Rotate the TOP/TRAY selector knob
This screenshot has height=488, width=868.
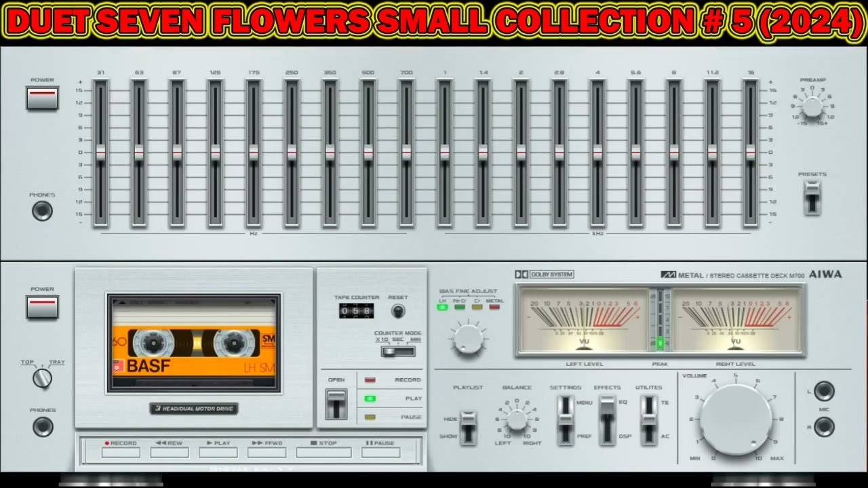42,378
